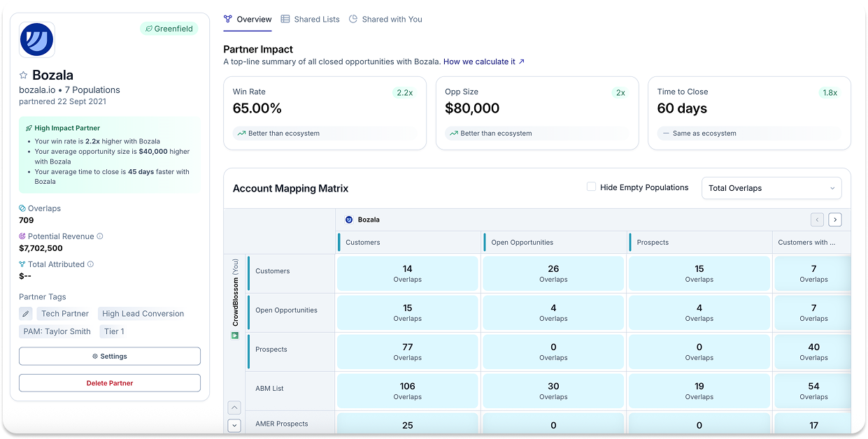Image resolution: width=868 pixels, height=439 pixels.
Task: Select the Customers column header
Action: tap(408, 243)
